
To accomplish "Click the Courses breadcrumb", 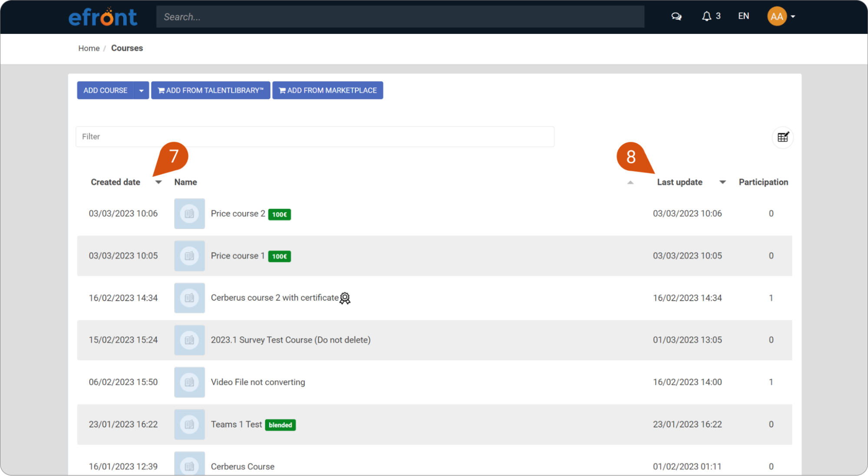I will click(x=127, y=48).
